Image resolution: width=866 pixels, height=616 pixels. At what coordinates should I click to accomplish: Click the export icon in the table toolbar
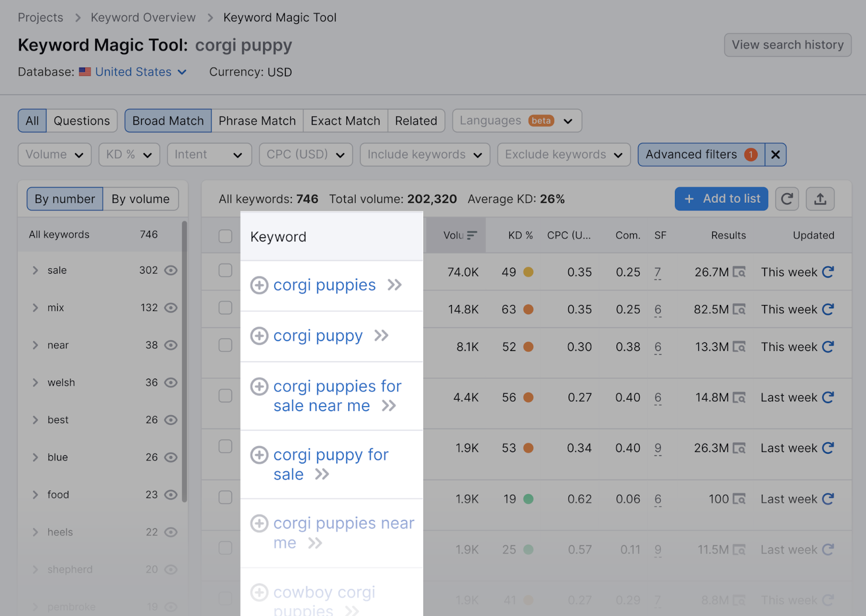click(x=820, y=198)
